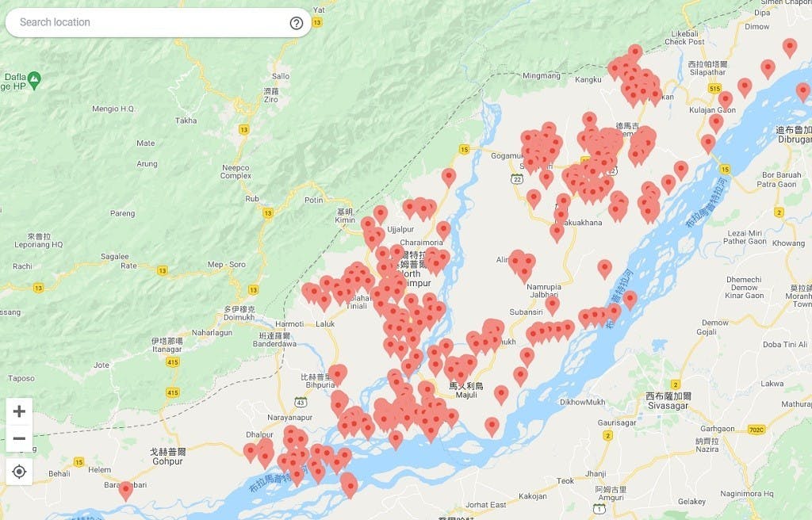Click route 702C road marker near Garhgaon
The image size is (812, 520).
click(756, 430)
